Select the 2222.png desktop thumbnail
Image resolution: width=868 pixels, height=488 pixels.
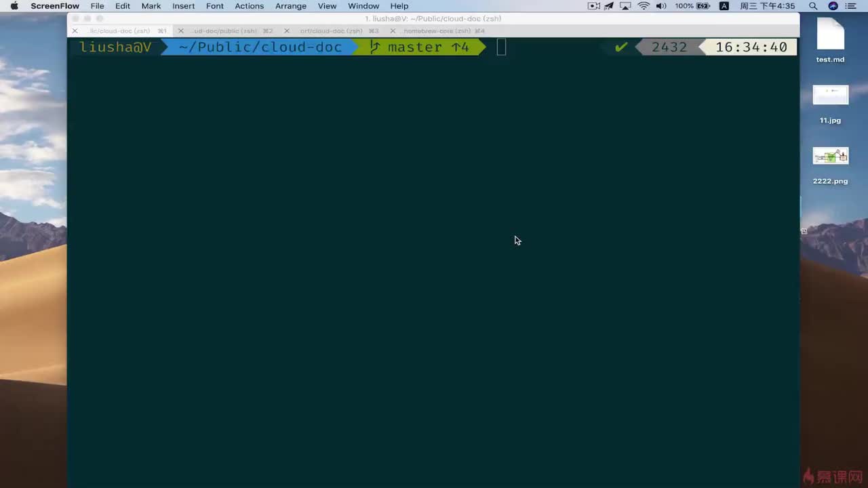pos(831,156)
